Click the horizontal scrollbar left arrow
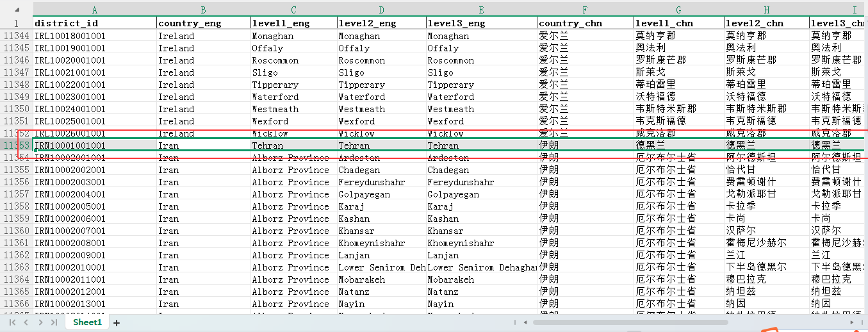 (525, 322)
